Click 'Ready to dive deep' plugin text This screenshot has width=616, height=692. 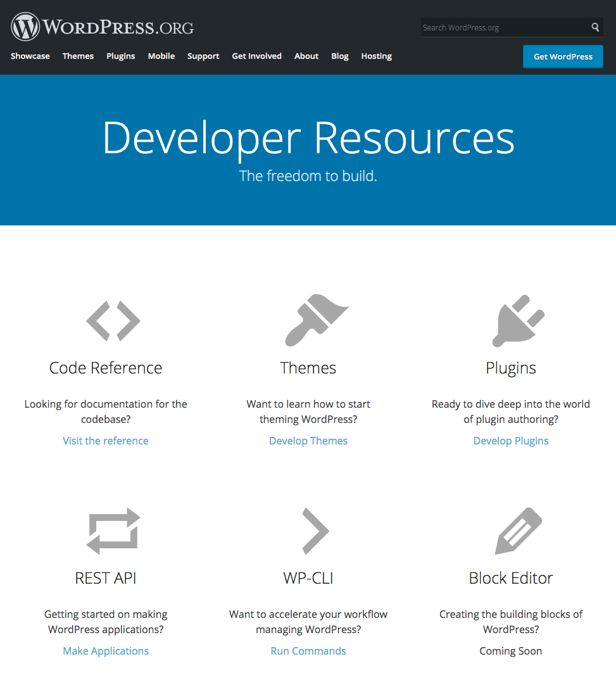(511, 412)
